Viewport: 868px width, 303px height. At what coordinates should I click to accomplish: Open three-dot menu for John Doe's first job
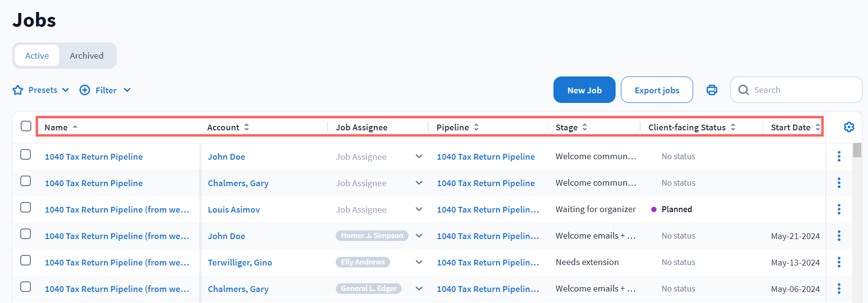pyautogui.click(x=839, y=156)
